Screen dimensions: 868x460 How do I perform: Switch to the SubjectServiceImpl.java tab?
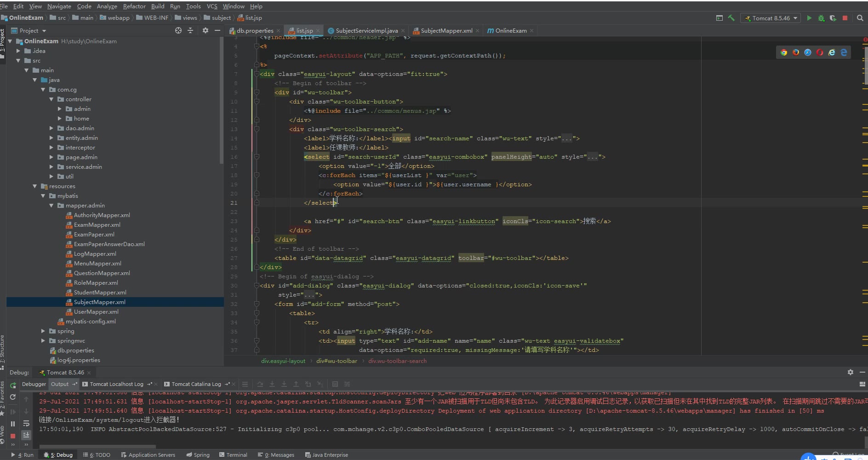366,31
